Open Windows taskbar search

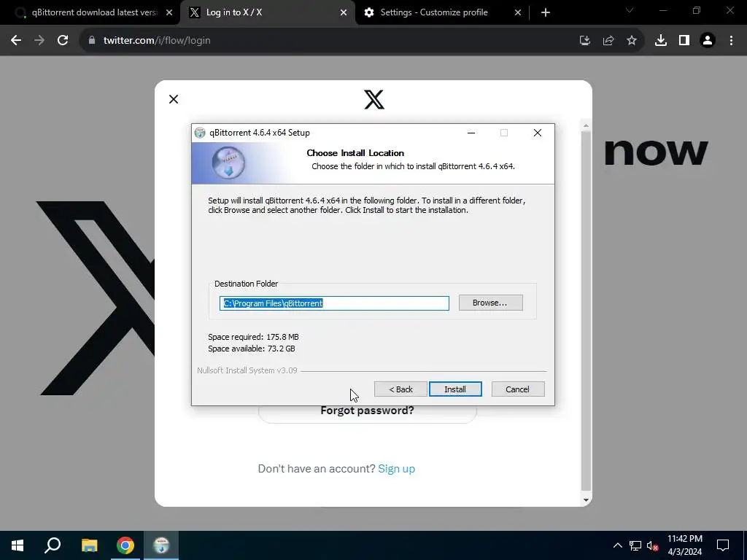[x=53, y=545]
